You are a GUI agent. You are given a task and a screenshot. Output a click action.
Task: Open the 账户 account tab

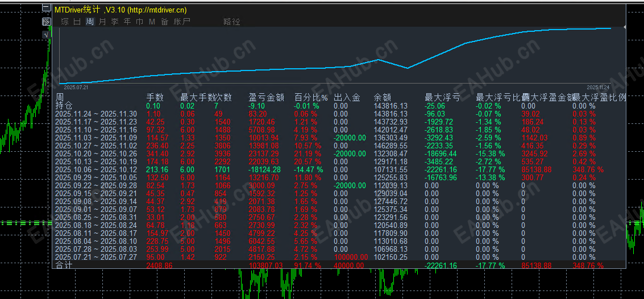pyautogui.click(x=182, y=22)
